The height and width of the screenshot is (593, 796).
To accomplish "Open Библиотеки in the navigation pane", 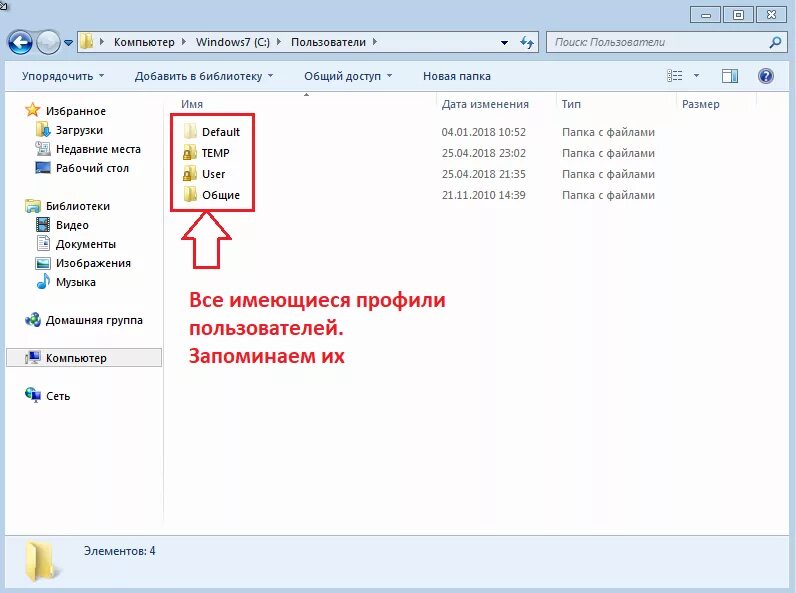I will click(78, 206).
